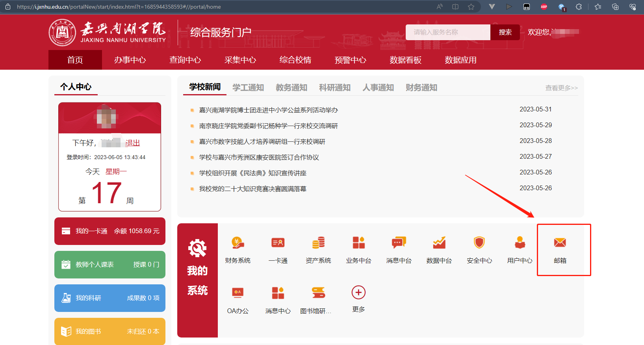Switch to the 教务通知 tab

tap(291, 87)
